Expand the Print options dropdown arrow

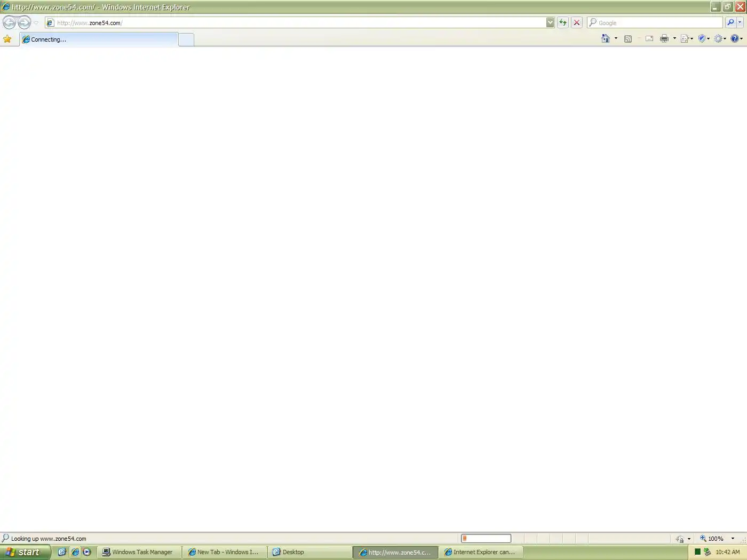pos(674,38)
